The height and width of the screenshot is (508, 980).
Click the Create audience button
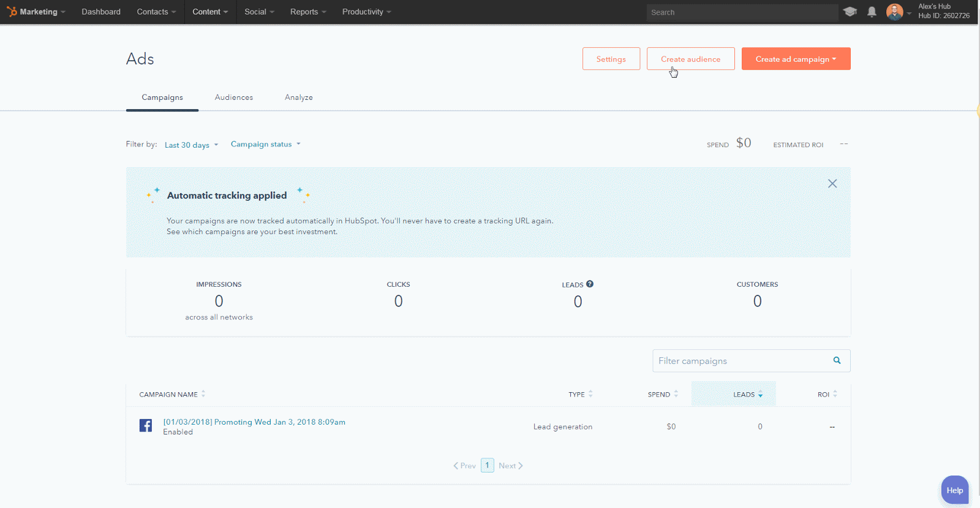(x=690, y=59)
